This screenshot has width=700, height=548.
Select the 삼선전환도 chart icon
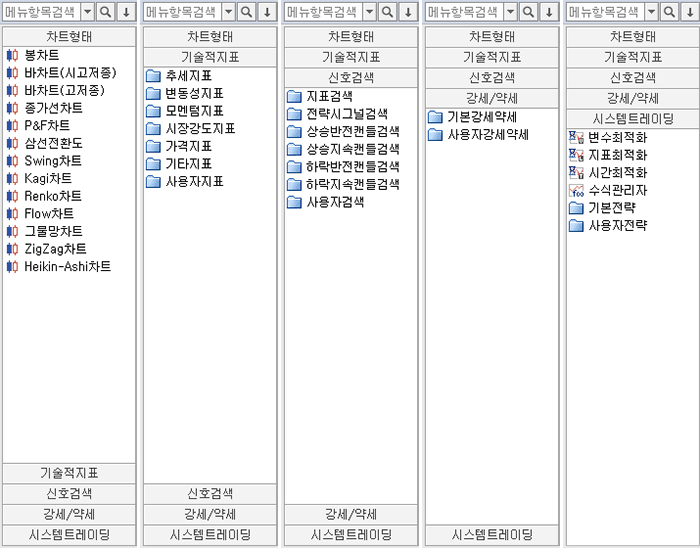(x=12, y=143)
